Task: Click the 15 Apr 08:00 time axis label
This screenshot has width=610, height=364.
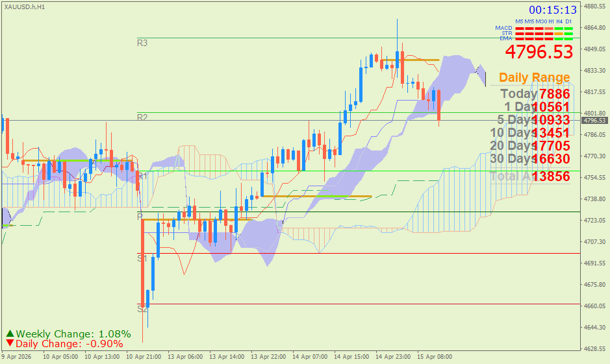Action: 435,356
